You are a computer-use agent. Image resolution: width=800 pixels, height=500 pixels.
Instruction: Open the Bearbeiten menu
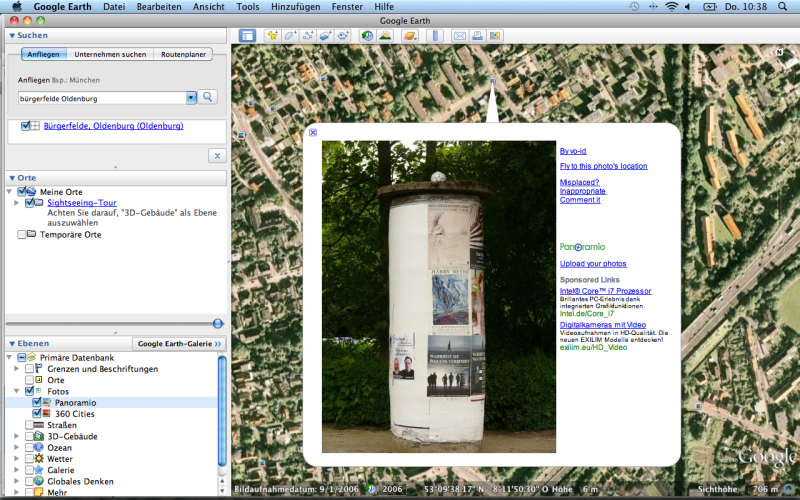point(160,6)
